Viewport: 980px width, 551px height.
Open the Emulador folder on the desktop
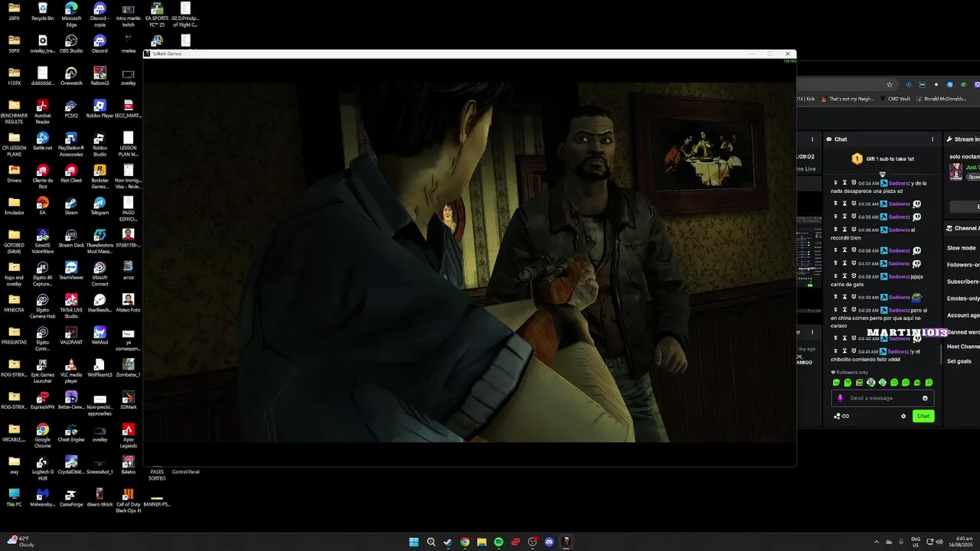[x=14, y=204]
